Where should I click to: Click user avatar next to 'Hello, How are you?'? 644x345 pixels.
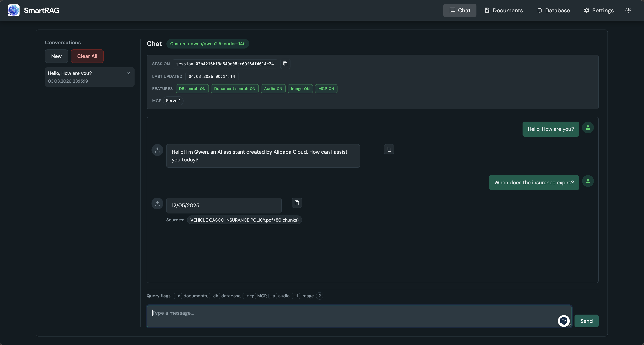(x=588, y=128)
